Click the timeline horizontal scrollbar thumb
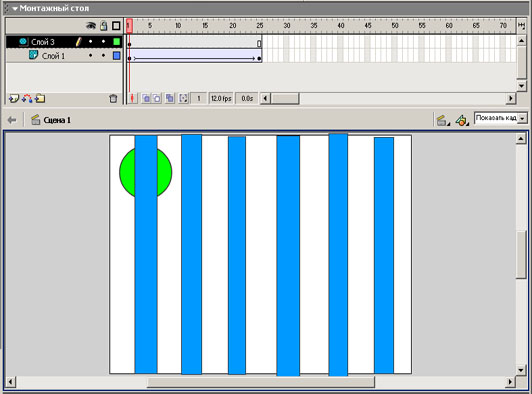Image resolution: width=532 pixels, height=394 pixels. 285,98
